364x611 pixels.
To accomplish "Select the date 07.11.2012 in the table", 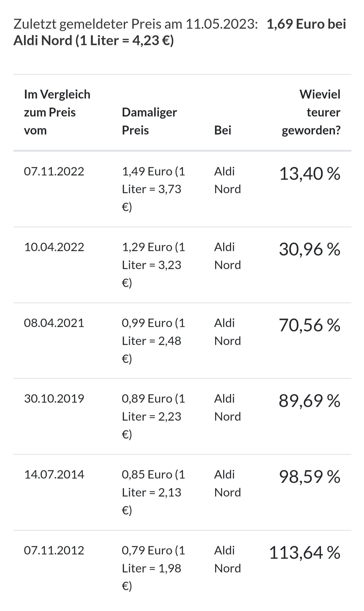I will click(x=54, y=551).
